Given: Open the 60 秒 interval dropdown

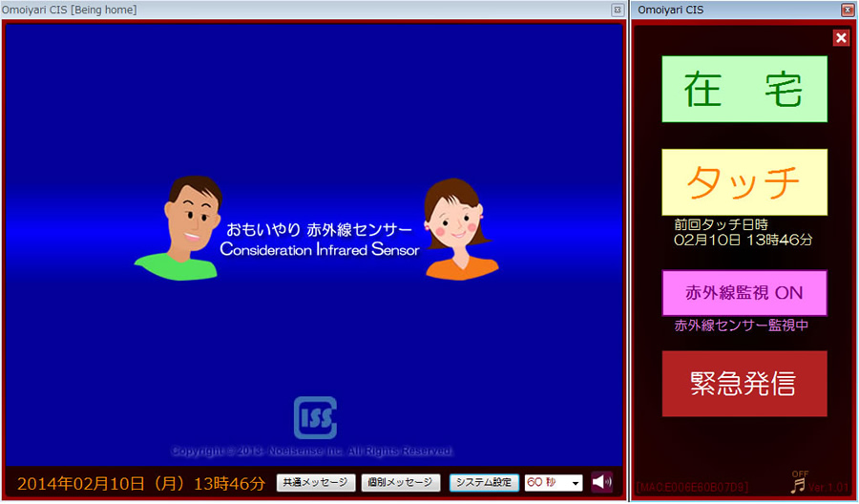Looking at the screenshot, I should click(x=555, y=483).
